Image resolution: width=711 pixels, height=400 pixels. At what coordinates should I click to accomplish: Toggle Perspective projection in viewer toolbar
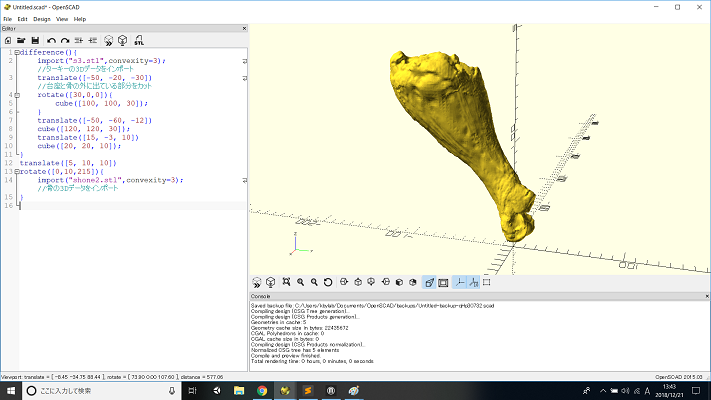[429, 283]
